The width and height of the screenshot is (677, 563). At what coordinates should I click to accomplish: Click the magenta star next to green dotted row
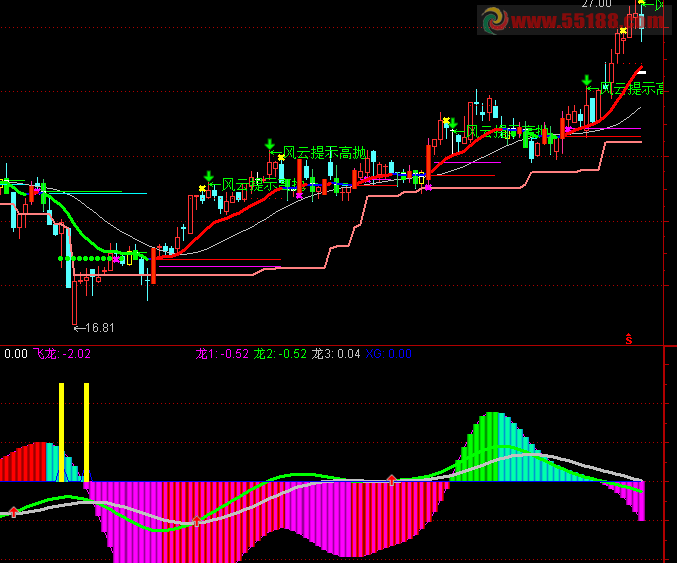(x=116, y=259)
